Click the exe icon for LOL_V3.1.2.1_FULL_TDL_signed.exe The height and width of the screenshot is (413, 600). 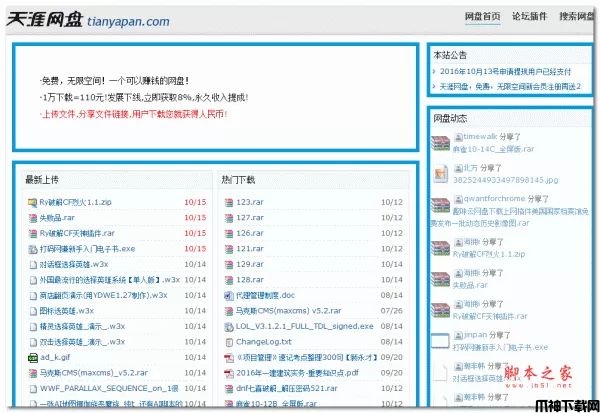click(x=228, y=326)
